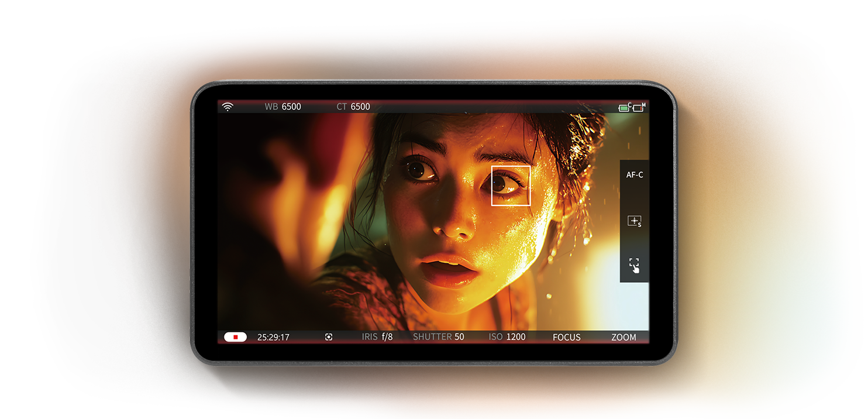This screenshot has width=868, height=419.
Task: Open the ZOOM control tab
Action: pos(624,337)
